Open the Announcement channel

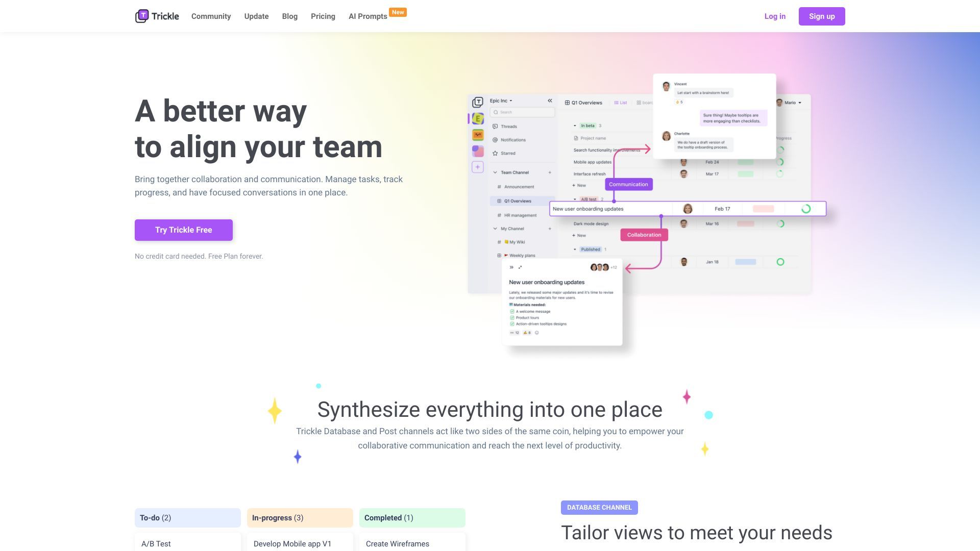point(516,187)
